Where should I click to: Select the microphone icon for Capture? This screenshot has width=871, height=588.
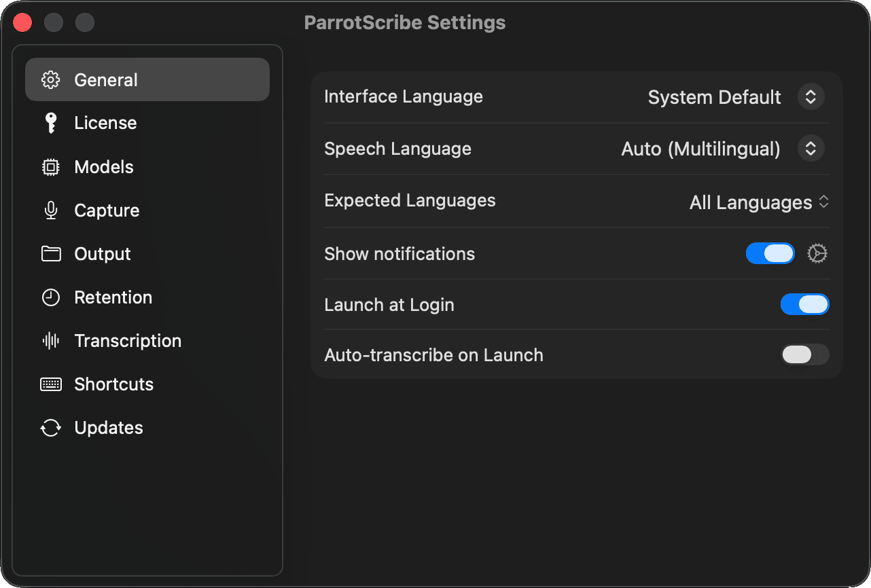click(50, 210)
